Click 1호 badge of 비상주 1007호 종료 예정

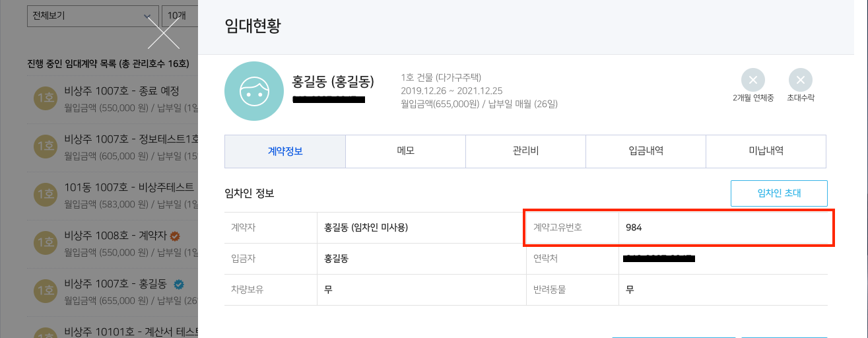[x=46, y=98]
